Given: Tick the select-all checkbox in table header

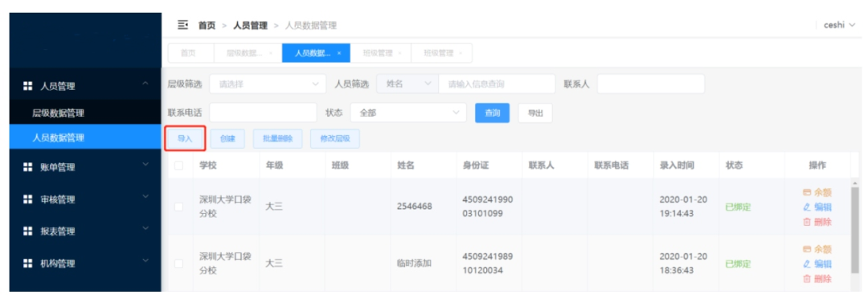Looking at the screenshot, I should (x=178, y=166).
